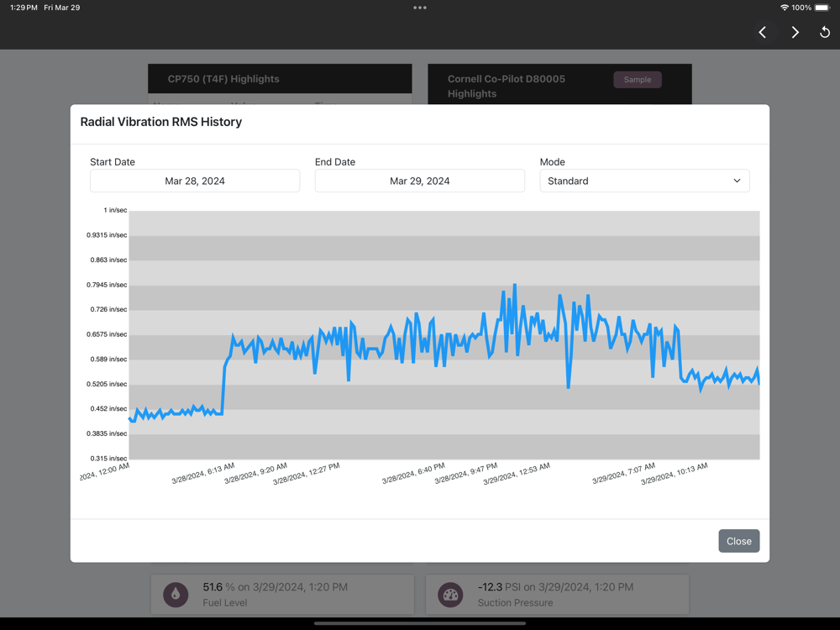
Task: Click the 0.589 in/sec y-axis label
Action: pyautogui.click(x=108, y=359)
